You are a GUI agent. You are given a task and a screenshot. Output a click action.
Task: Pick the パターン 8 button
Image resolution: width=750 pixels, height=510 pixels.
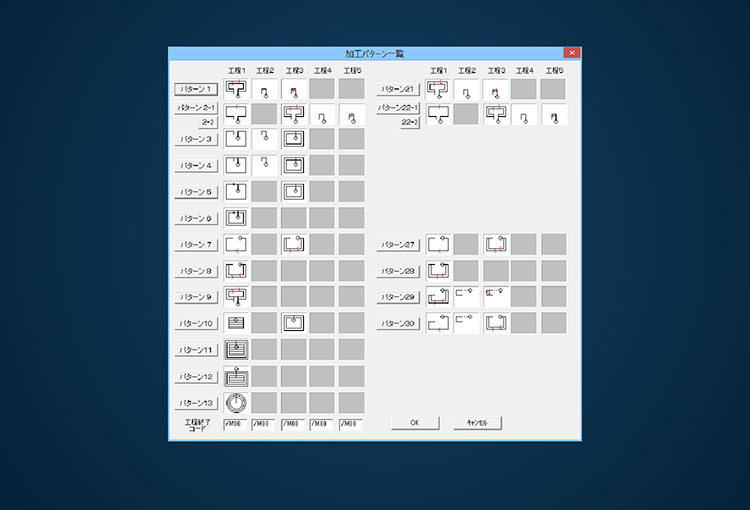pyautogui.click(x=196, y=271)
